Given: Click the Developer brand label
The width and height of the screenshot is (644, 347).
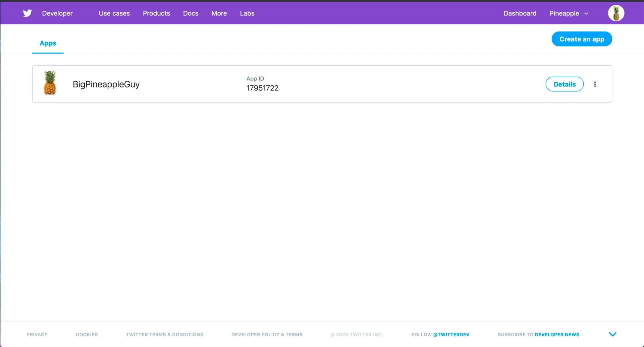Looking at the screenshot, I should 57,13.
